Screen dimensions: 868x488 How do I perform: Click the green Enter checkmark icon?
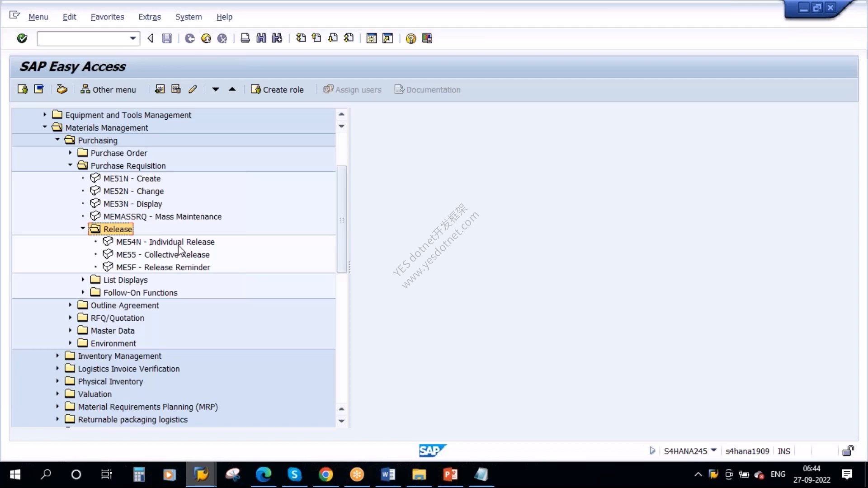(22, 38)
